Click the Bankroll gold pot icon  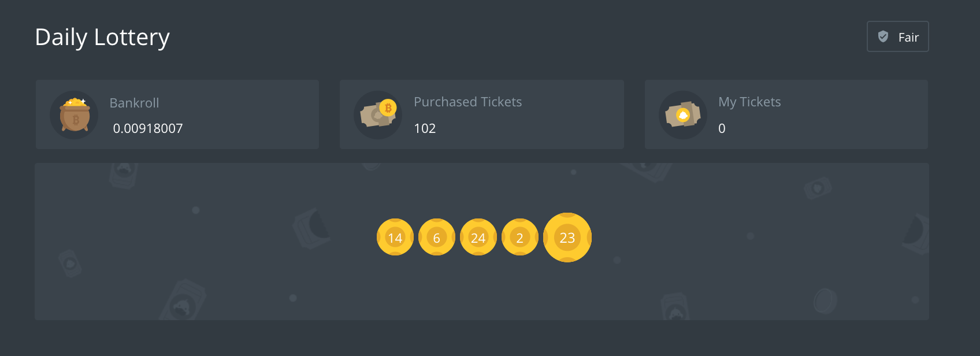pyautogui.click(x=75, y=115)
